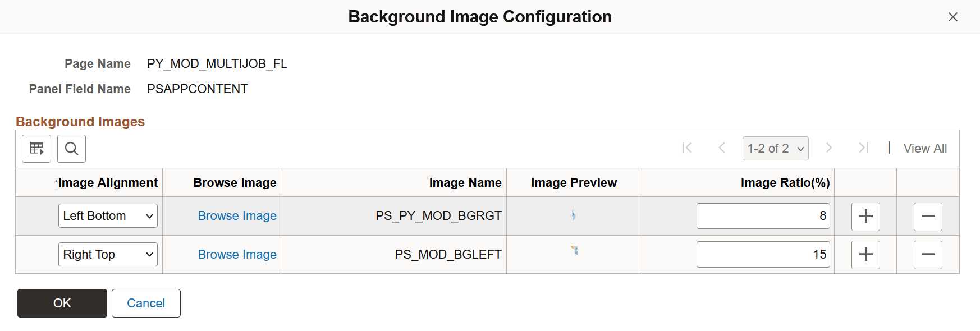Click the next page arrow
This screenshot has height=331, width=980.
[829, 148]
